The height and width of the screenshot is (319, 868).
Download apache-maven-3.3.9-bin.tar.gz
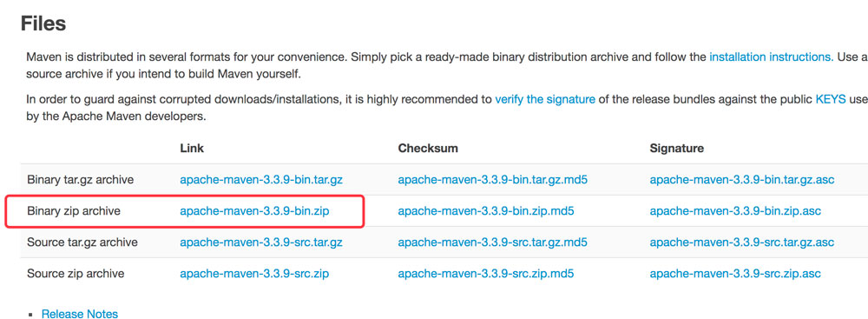click(261, 180)
